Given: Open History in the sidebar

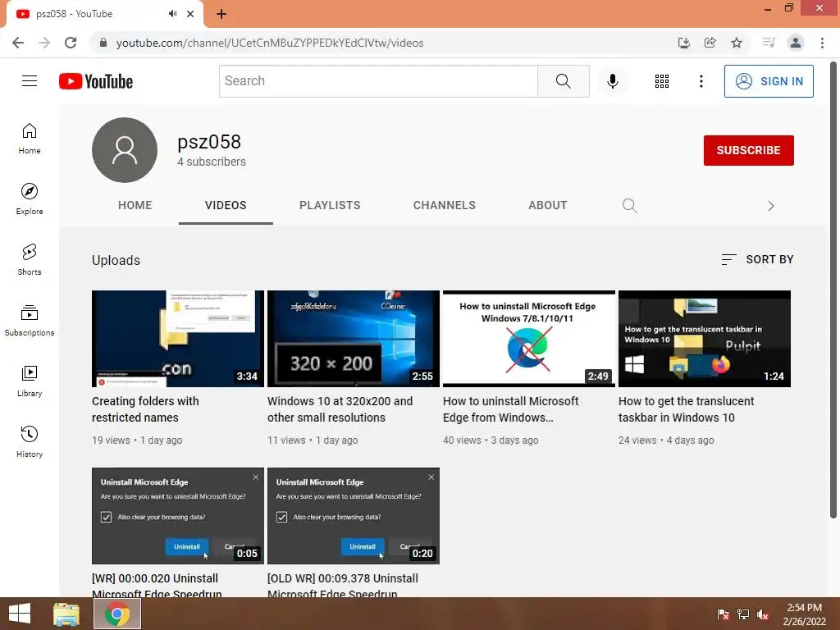Looking at the screenshot, I should pos(30,442).
